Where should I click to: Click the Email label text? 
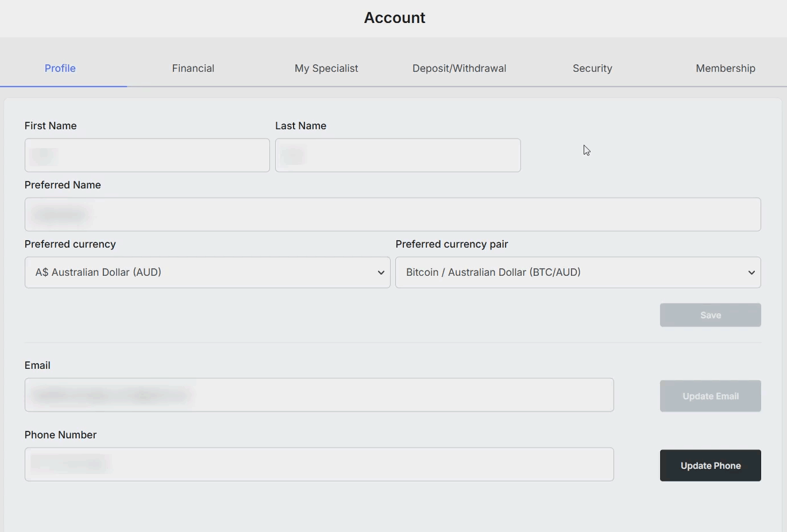[x=37, y=365]
